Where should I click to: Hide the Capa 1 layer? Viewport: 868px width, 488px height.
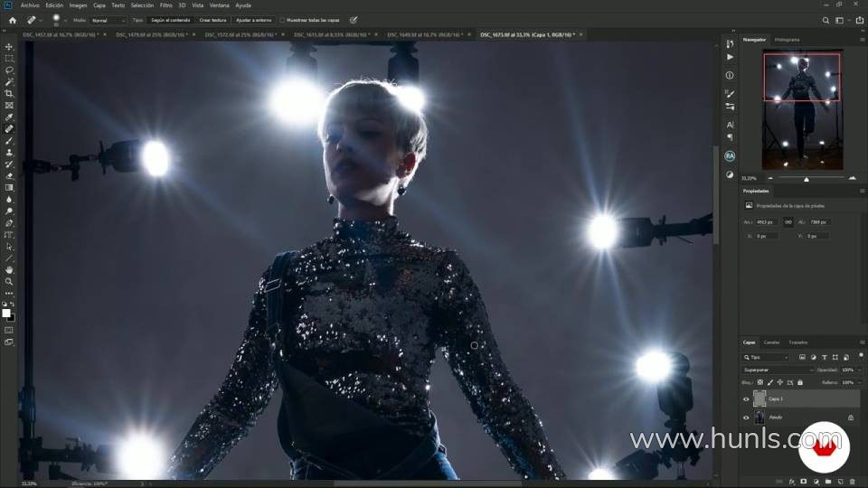(x=746, y=399)
